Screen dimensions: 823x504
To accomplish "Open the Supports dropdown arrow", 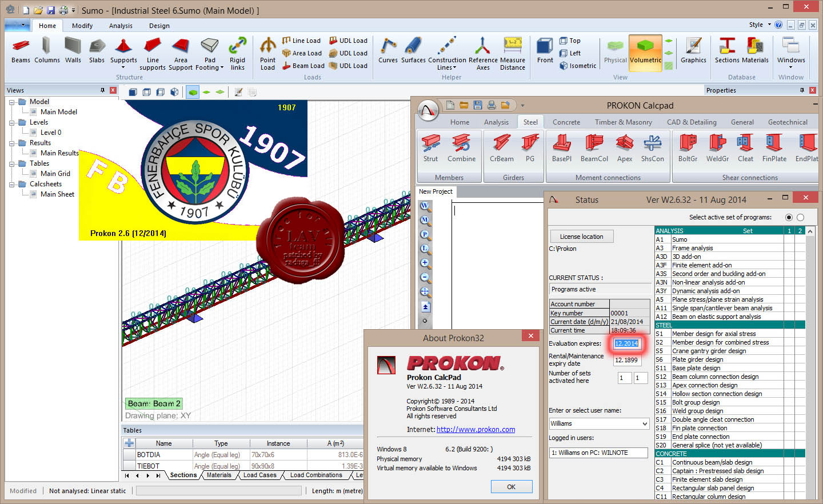I will (x=123, y=67).
